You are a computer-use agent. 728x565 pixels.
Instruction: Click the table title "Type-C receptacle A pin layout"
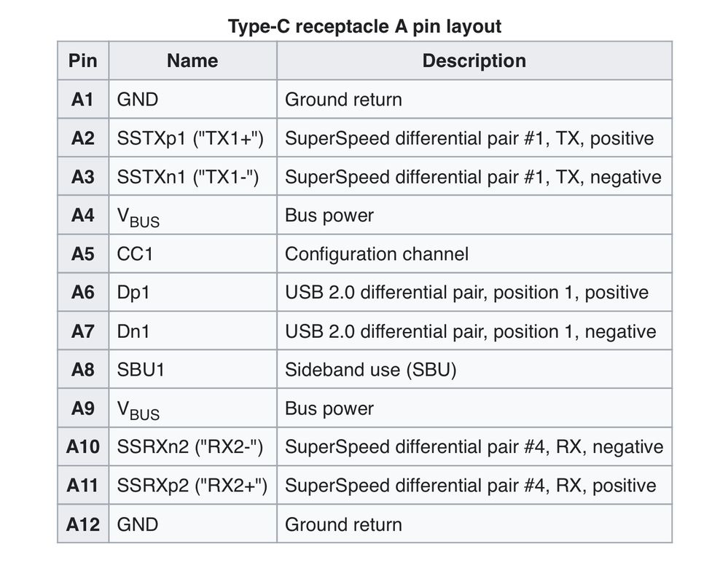364,27
